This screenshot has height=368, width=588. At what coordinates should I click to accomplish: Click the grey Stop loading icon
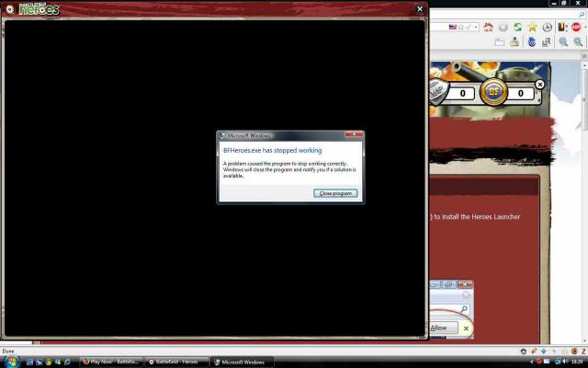(503, 27)
